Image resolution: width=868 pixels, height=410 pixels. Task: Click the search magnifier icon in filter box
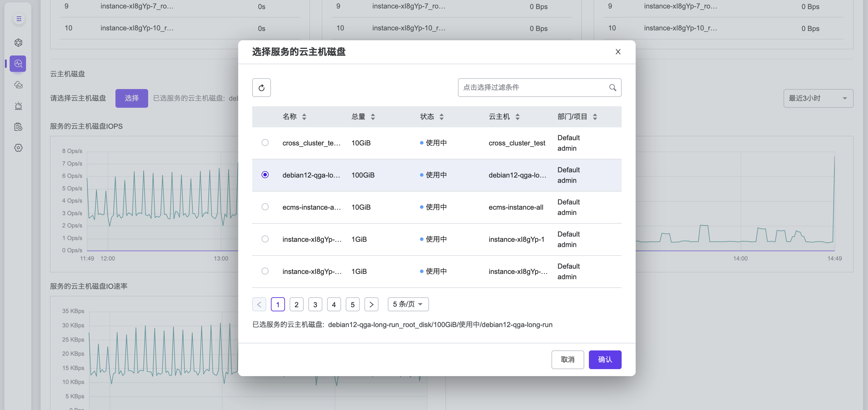point(613,88)
